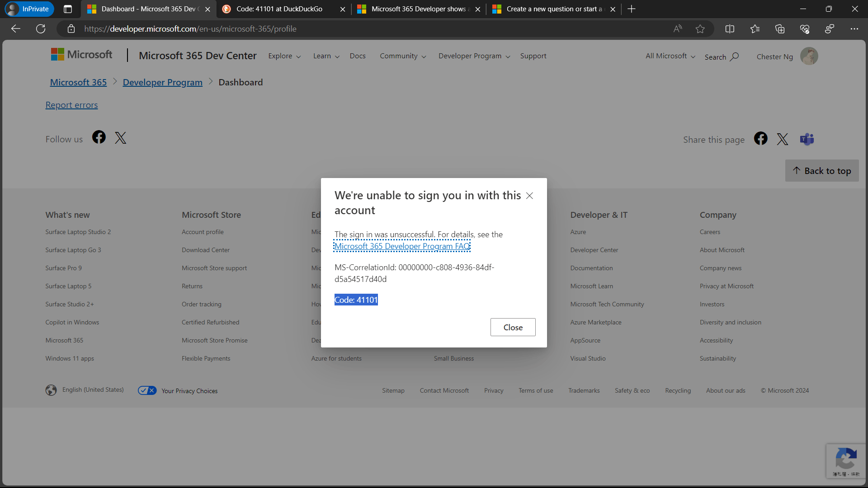Switch to the Create a new question tab
This screenshot has height=488, width=868.
point(554,9)
